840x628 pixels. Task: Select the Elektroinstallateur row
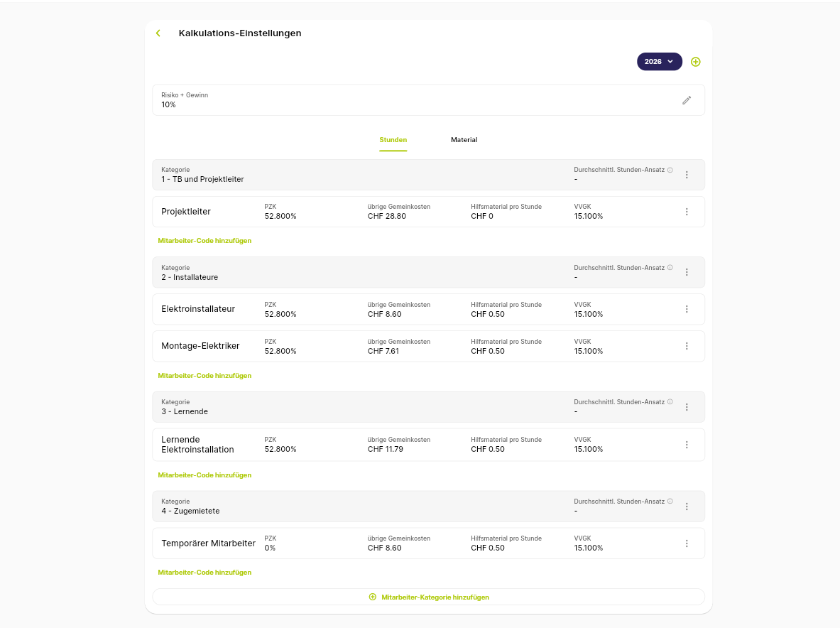coord(429,309)
